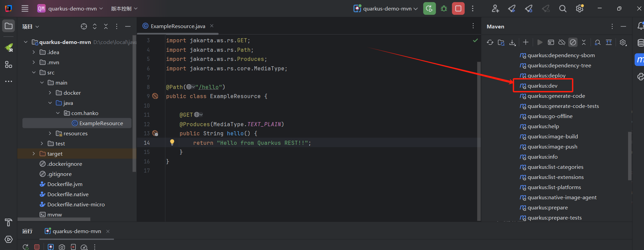
Task: Open the Project tool window folder icon
Action: click(x=8, y=26)
